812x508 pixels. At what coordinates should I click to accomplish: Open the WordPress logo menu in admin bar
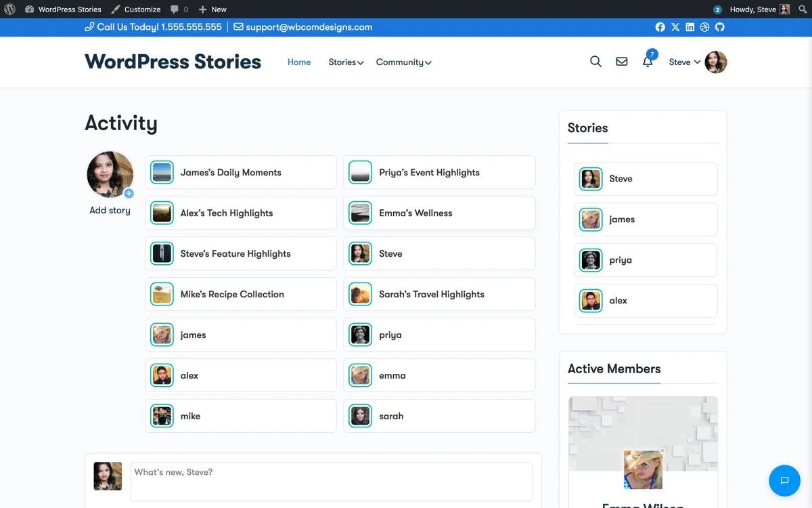coord(9,9)
